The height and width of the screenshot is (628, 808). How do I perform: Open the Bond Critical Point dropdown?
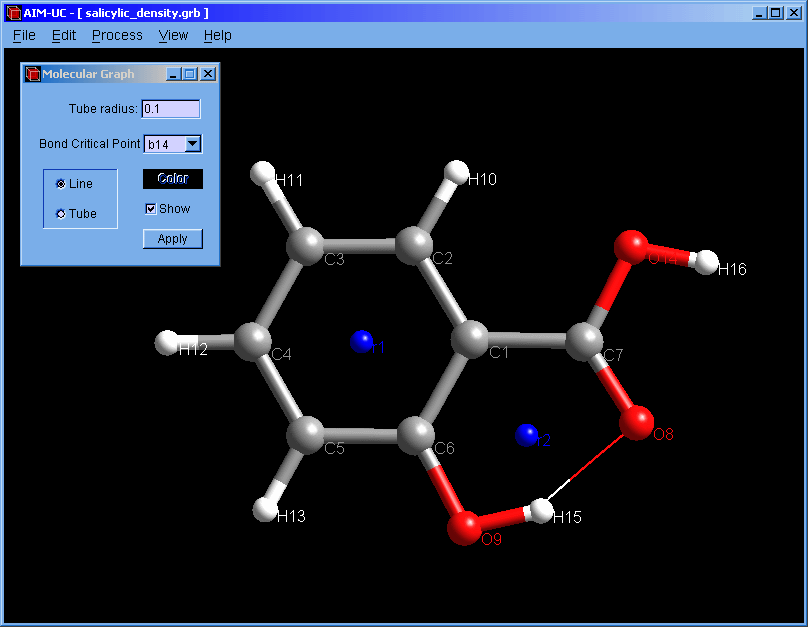[193, 144]
